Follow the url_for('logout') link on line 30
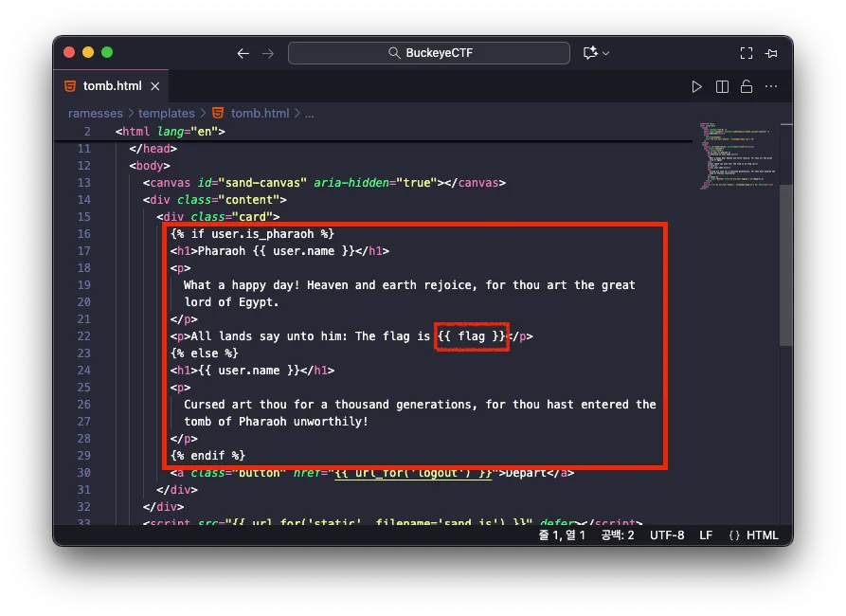846x616 pixels. 413,473
